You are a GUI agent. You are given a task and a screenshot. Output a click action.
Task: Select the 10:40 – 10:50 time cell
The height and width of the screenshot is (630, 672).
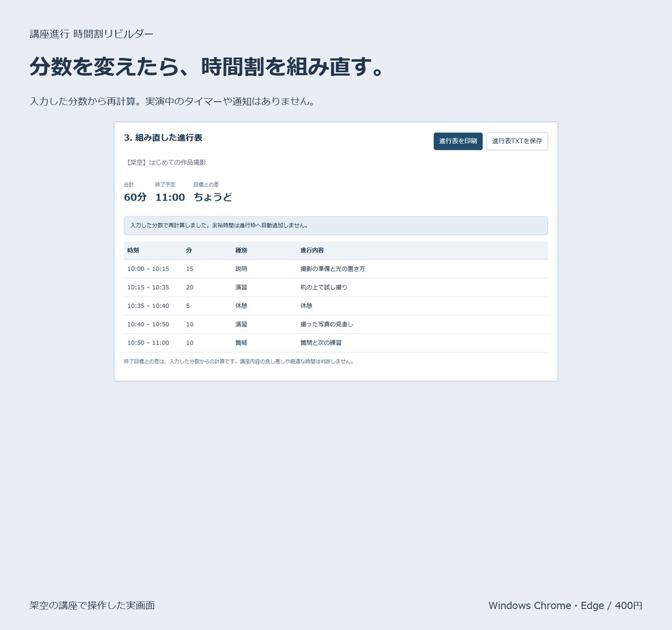148,324
